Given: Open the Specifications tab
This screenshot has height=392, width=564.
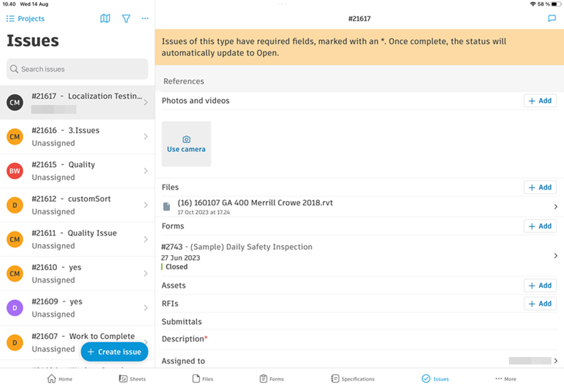Looking at the screenshot, I should point(352,379).
